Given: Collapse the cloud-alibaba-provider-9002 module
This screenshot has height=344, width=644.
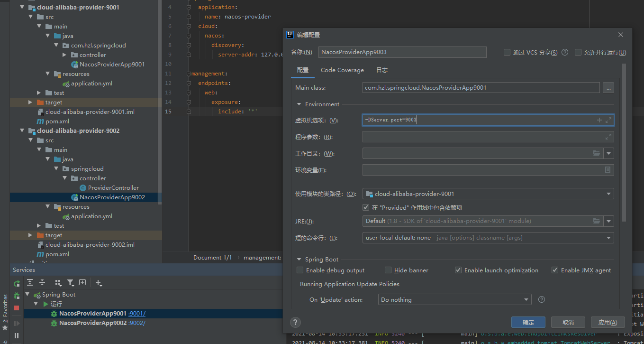Looking at the screenshot, I should [x=22, y=131].
